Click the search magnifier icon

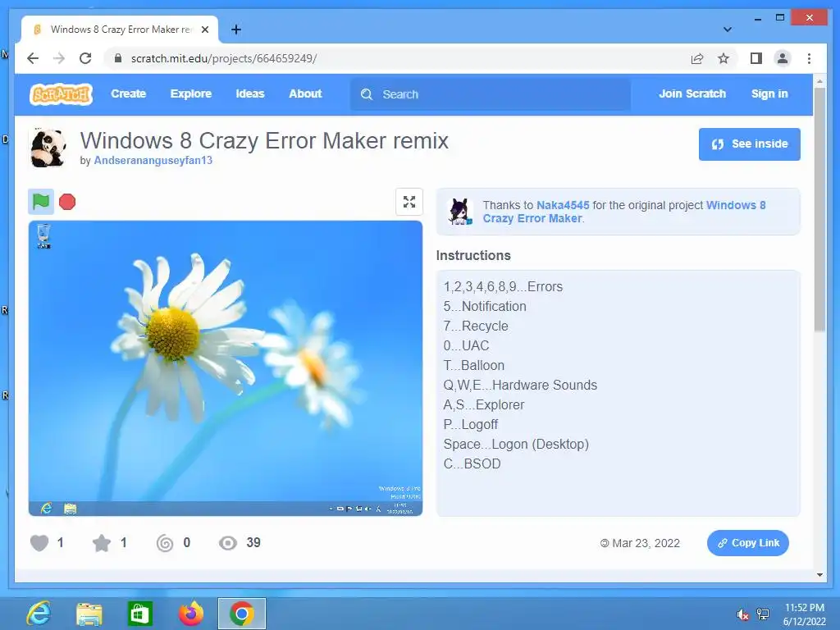point(367,94)
